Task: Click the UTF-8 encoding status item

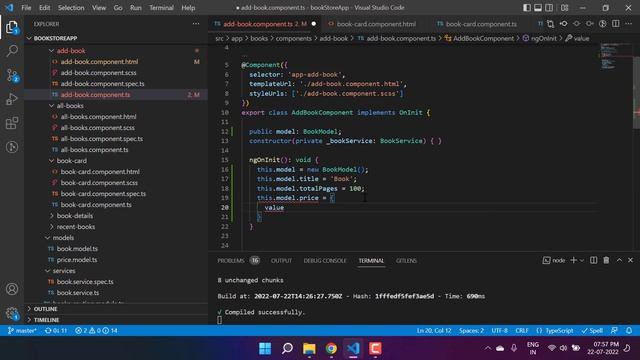Action: pos(500,330)
